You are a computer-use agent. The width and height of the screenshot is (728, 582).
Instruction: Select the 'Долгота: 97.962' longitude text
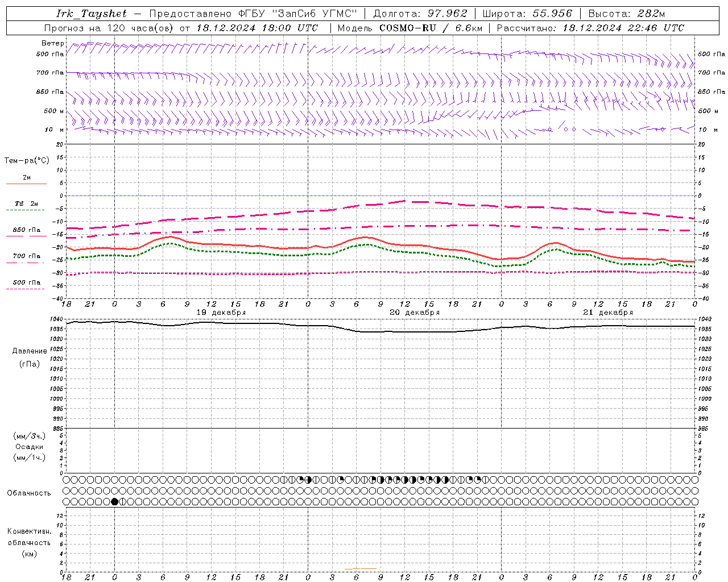pyautogui.click(x=420, y=14)
